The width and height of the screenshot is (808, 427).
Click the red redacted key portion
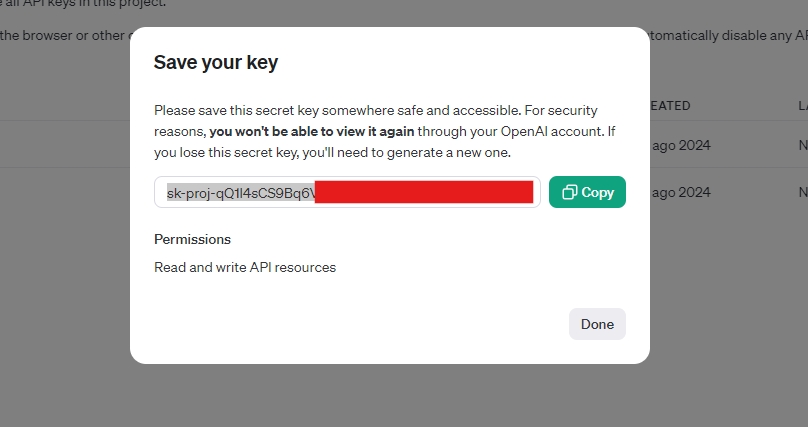pos(424,192)
